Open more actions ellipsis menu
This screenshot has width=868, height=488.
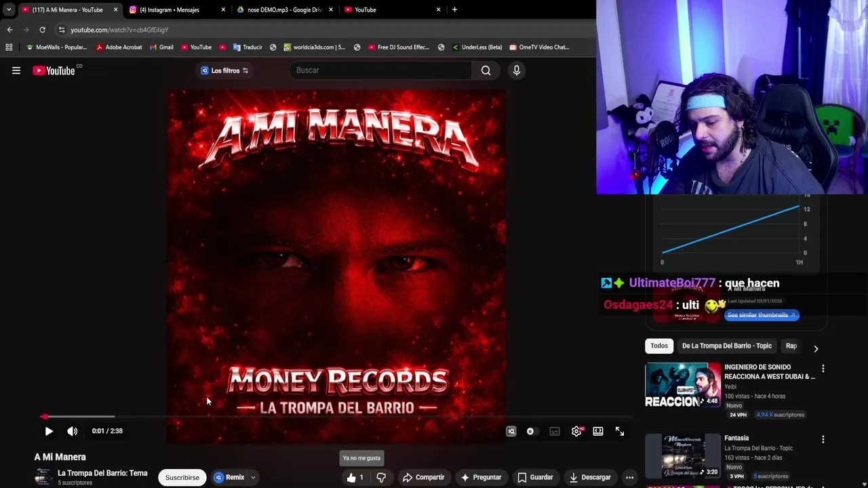(x=629, y=477)
